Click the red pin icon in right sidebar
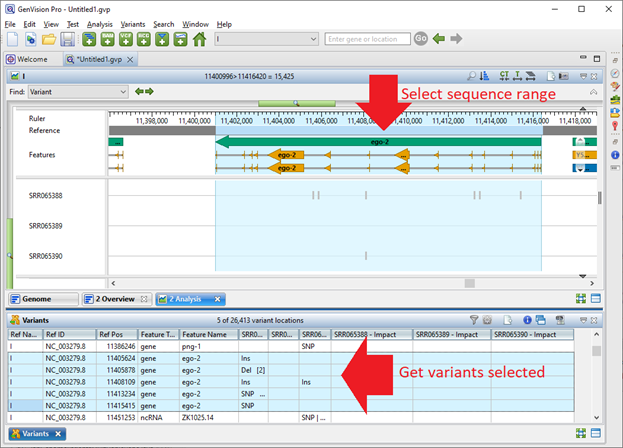 click(x=615, y=126)
